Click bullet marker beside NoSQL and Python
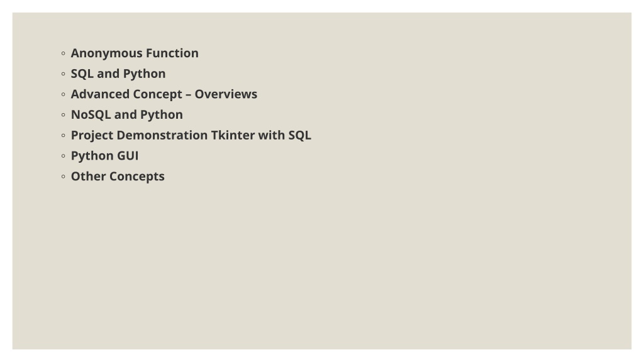This screenshot has height=362, width=644. pos(64,115)
